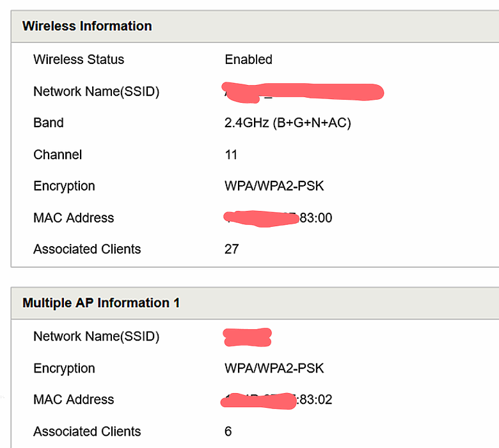
Task: Click the Channel label
Action: coord(58,155)
